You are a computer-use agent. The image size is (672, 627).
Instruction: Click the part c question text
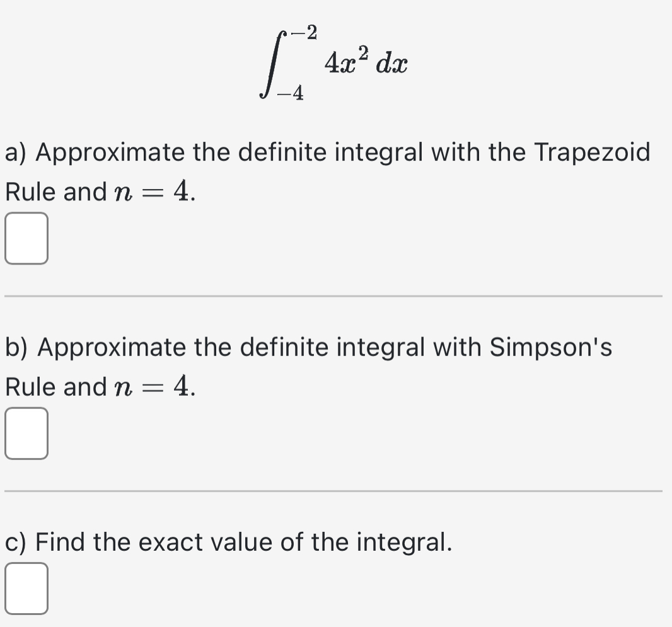pyautogui.click(x=227, y=541)
